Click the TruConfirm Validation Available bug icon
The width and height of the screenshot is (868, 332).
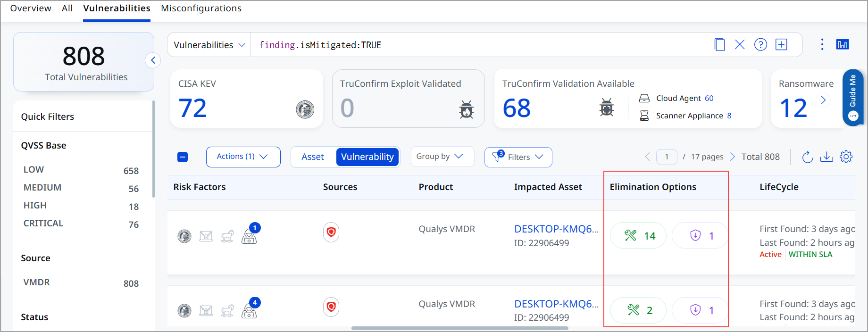pos(607,108)
